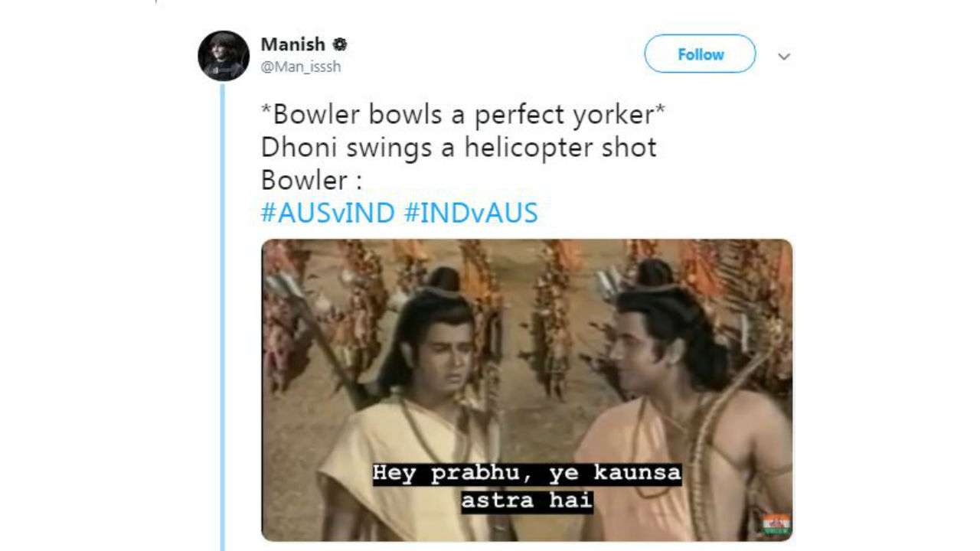Click the 'Dhoni swings a helicopter shot' line
The height and width of the screenshot is (551, 980).
(x=459, y=147)
